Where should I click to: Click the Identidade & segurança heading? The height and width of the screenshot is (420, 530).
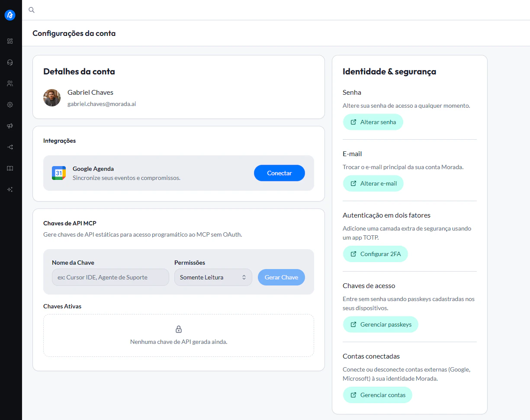389,72
